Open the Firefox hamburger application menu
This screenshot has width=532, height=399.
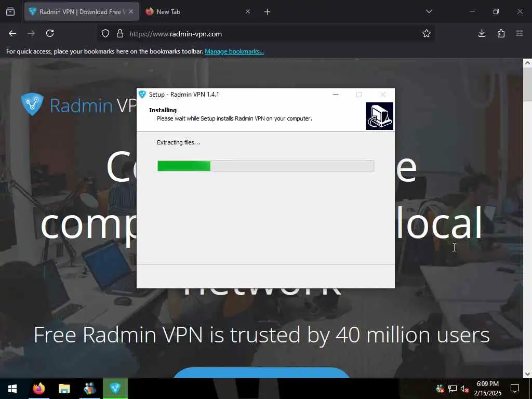[x=520, y=33]
